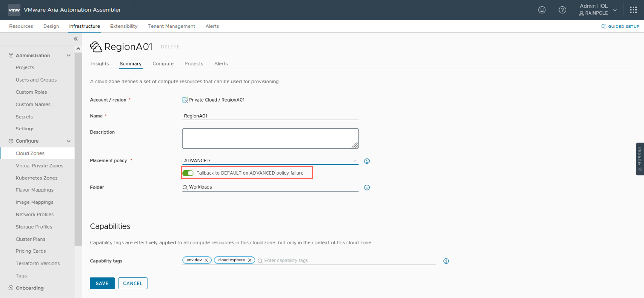Expand the Admin HOL user menu

coord(615,10)
